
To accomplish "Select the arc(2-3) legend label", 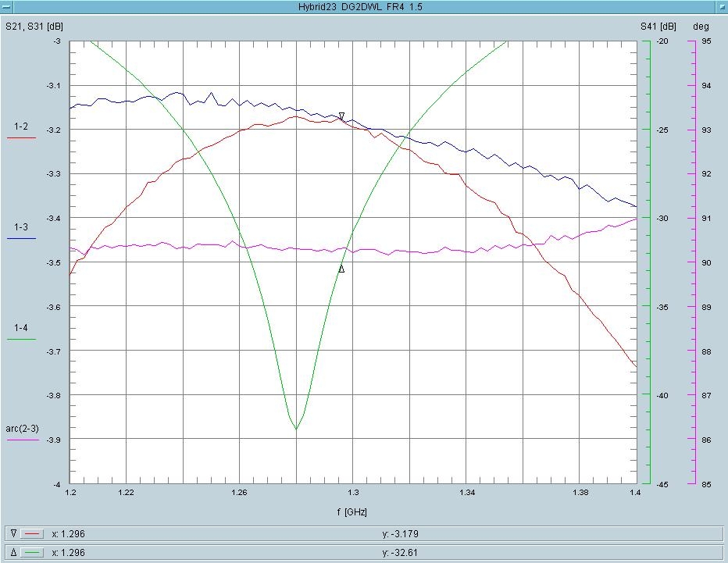I will click(23, 428).
